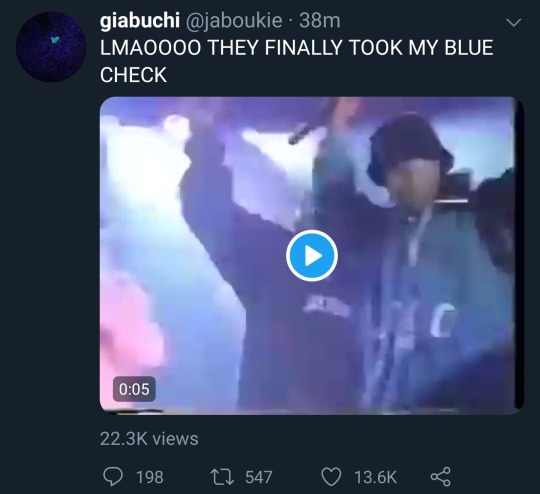Click the raised microphone in the video
Screen dimensions: 540x494
303,133
